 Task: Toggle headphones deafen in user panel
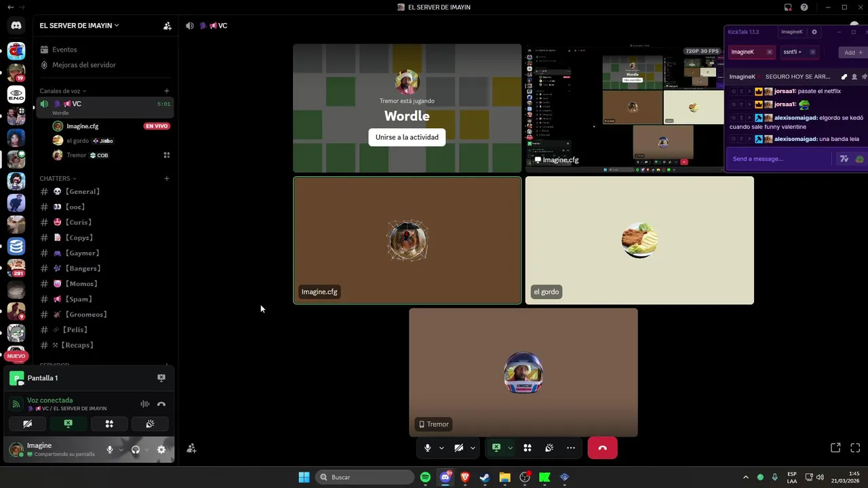click(136, 449)
